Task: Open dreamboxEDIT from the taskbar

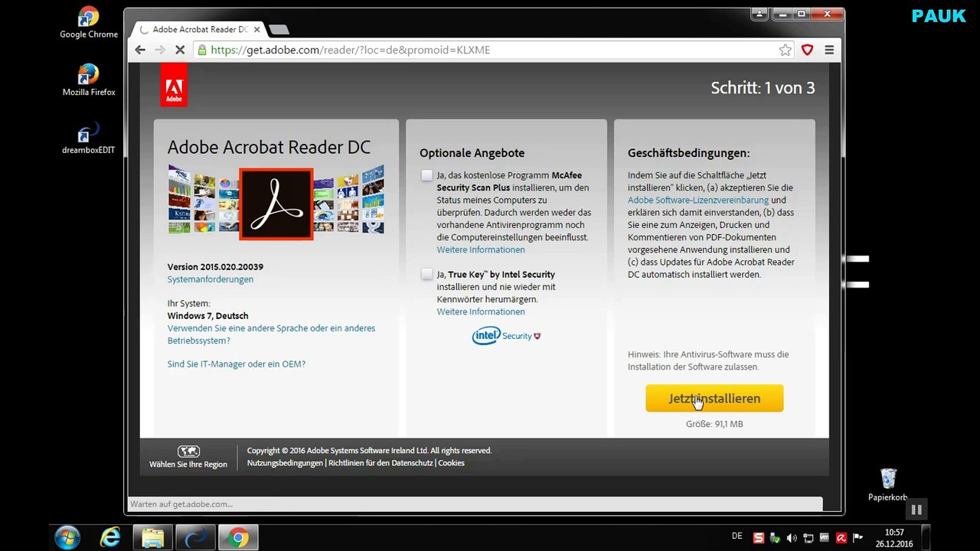Action: click(195, 538)
